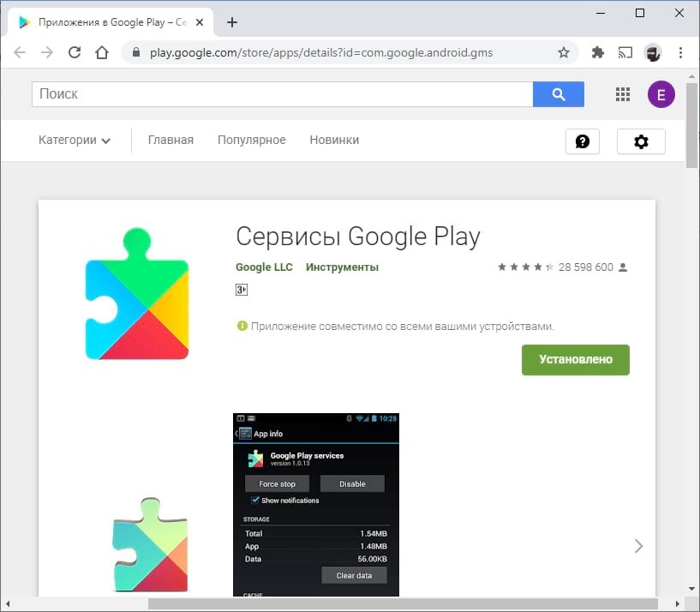Click the Google Play services puzzle logo

[137, 293]
